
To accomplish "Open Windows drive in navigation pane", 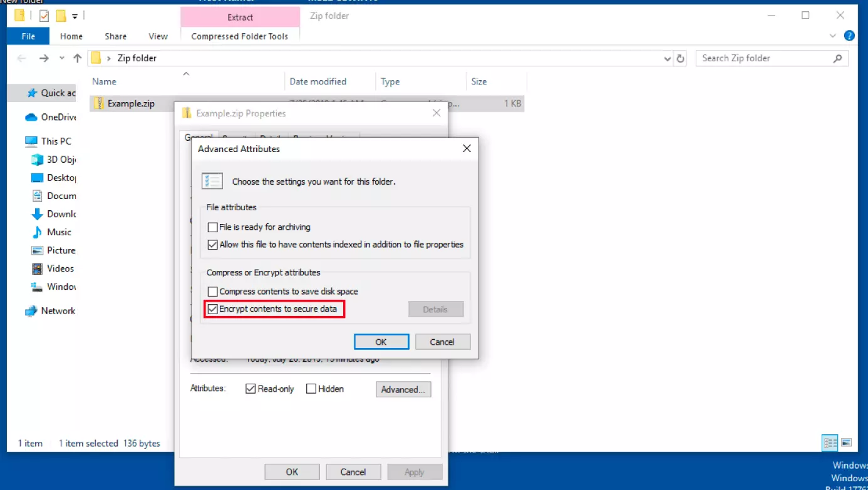I will click(x=54, y=287).
